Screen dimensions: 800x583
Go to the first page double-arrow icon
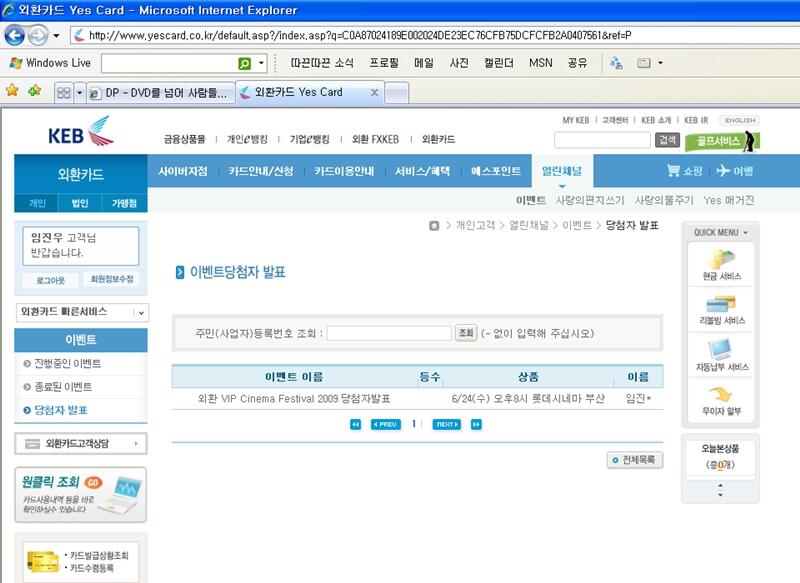click(x=356, y=424)
